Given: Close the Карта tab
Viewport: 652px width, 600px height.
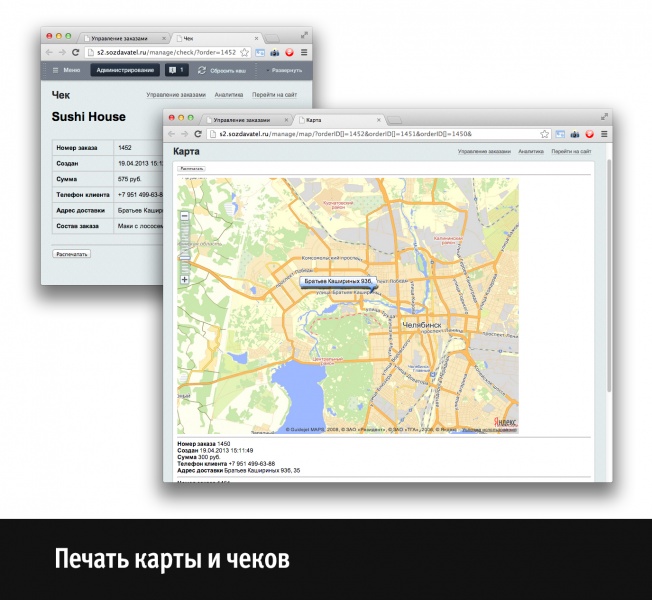Looking at the screenshot, I should click(378, 120).
